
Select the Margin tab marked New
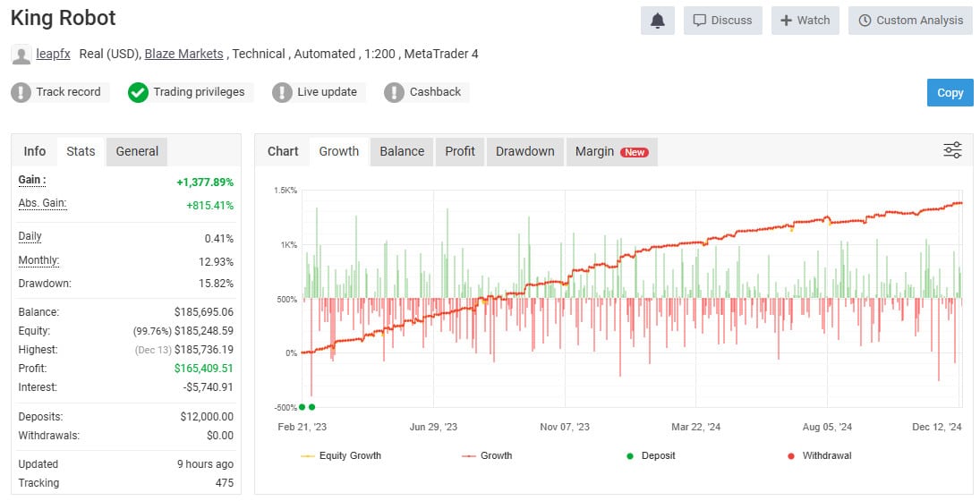click(612, 151)
